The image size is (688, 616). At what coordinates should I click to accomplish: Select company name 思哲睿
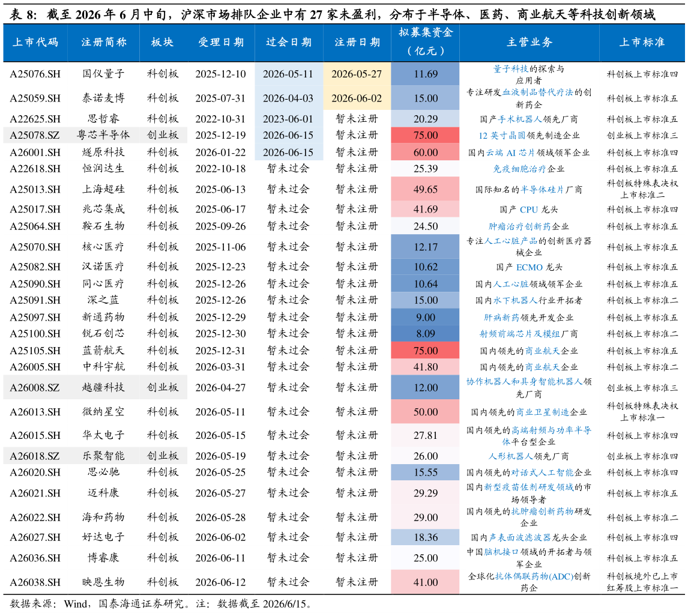[103, 119]
